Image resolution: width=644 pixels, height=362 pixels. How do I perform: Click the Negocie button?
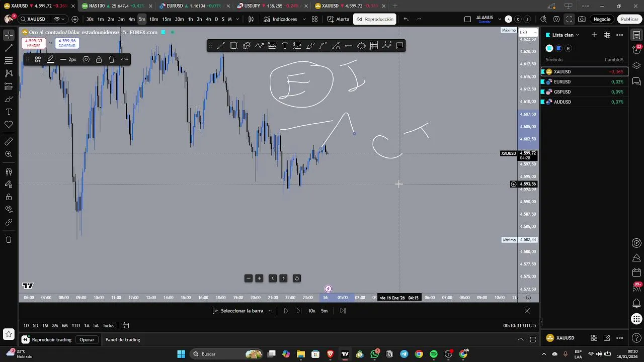pos(602,19)
